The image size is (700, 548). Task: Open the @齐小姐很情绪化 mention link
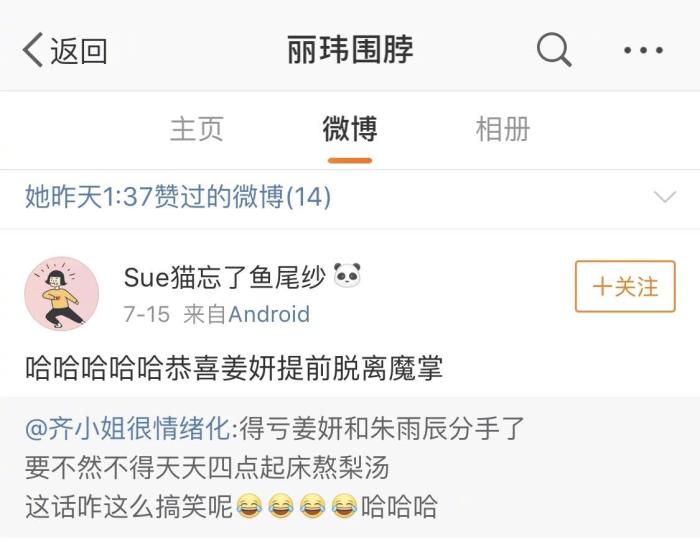pyautogui.click(x=128, y=428)
